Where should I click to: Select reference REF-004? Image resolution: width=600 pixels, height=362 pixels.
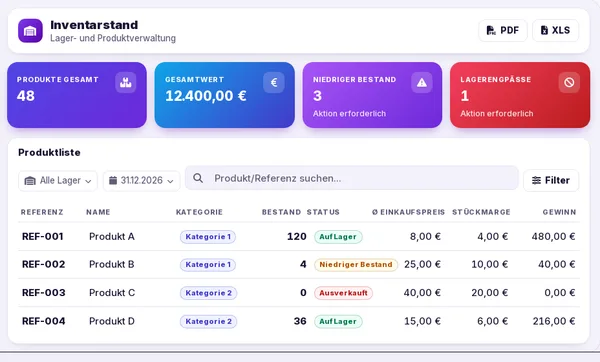pos(44,321)
